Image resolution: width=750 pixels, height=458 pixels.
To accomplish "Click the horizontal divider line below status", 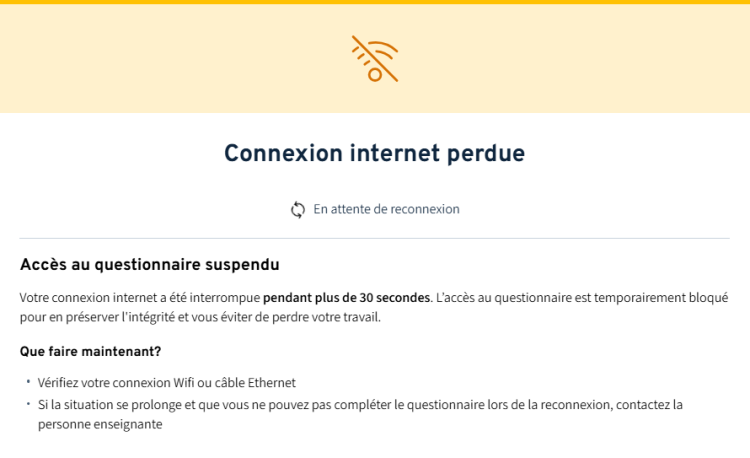I will tap(374, 238).
